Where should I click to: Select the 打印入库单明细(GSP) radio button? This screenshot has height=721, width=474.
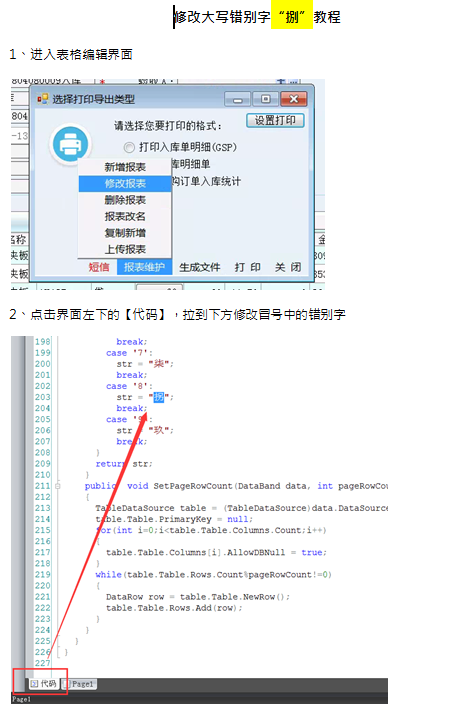coord(129,147)
